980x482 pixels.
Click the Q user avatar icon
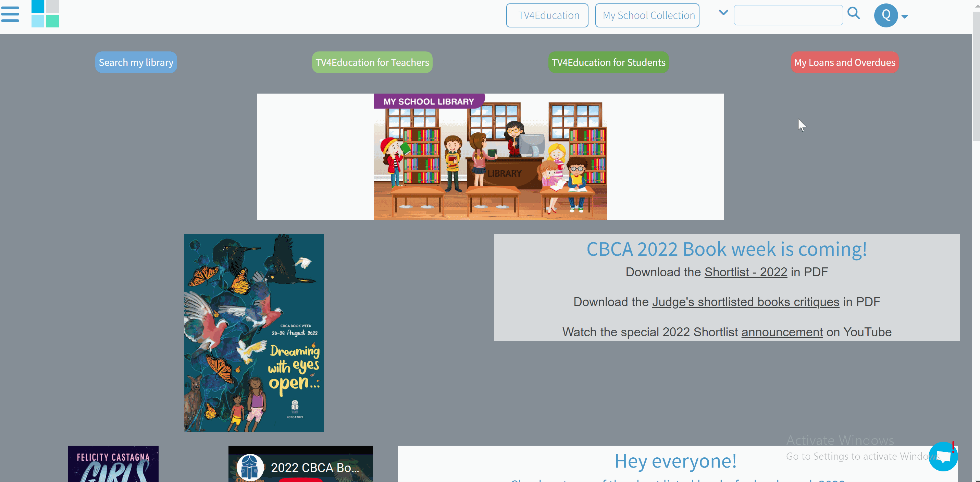[x=886, y=16]
